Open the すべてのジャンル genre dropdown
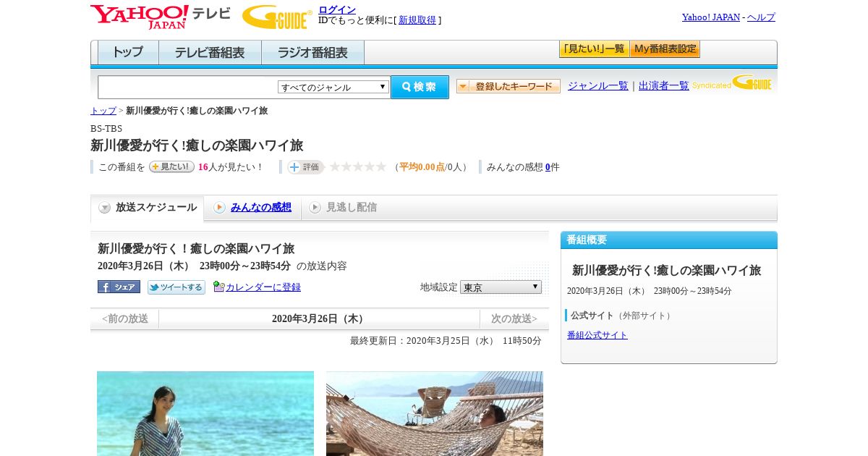The width and height of the screenshot is (868, 456). coord(333,87)
